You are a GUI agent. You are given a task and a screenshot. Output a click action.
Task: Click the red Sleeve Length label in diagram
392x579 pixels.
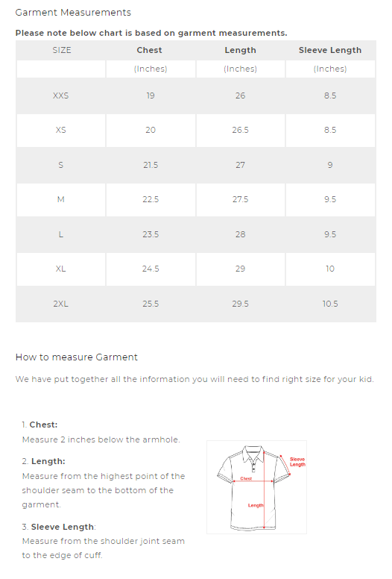[x=297, y=462]
